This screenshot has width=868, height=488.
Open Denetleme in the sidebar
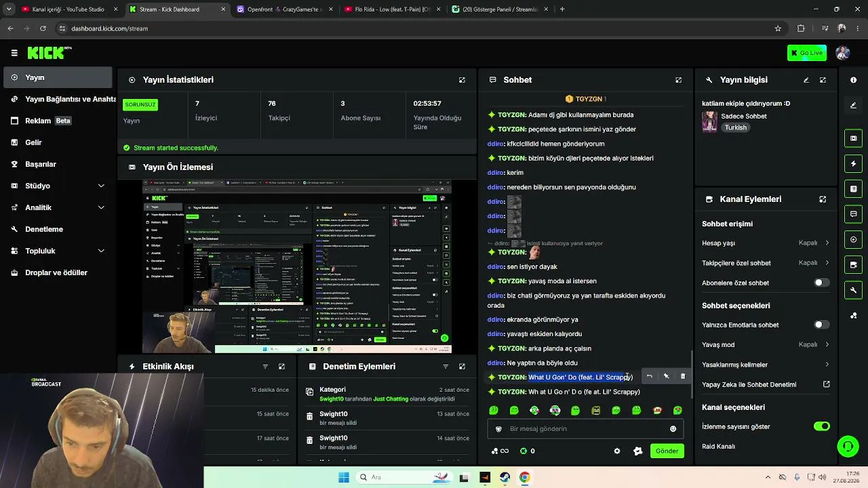click(x=58, y=229)
